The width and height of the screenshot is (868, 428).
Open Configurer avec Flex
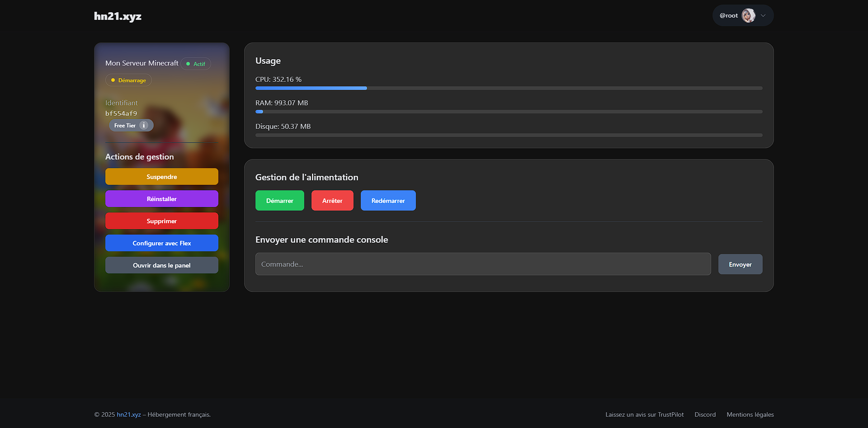161,243
